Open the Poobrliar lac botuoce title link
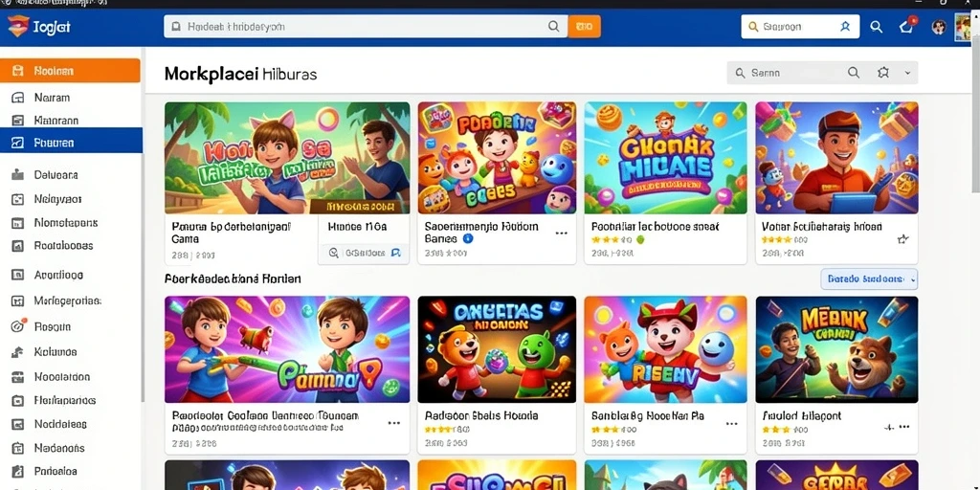980x490 pixels. (x=655, y=227)
